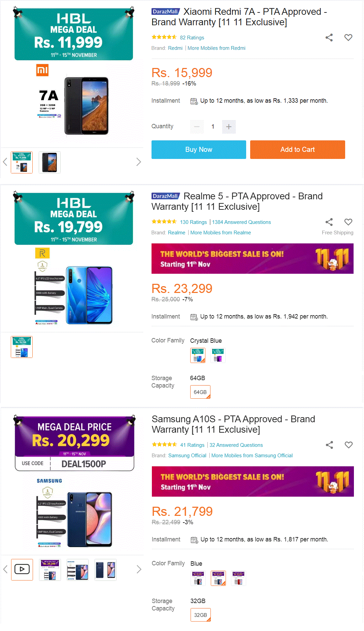Share the Xiaomi Redmi 7A product
Screen dimensions: 364x631
[x=329, y=37]
